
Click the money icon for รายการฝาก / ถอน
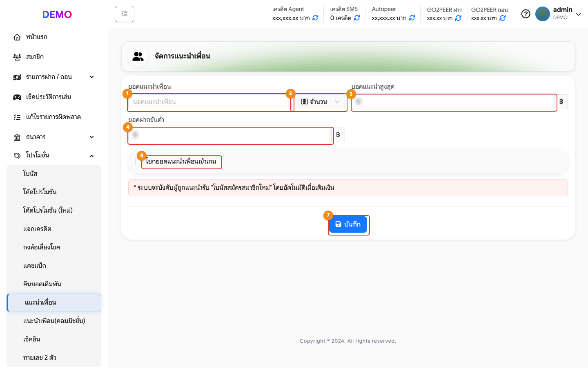[17, 77]
